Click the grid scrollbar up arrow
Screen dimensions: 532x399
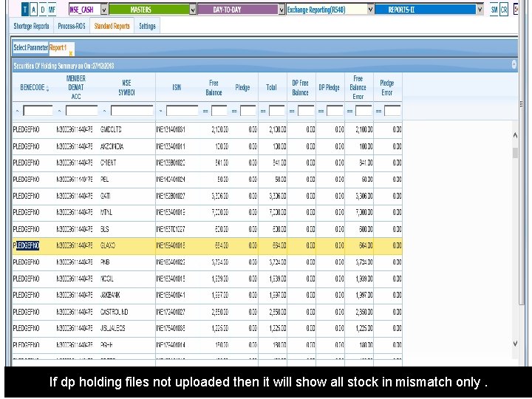[515, 135]
